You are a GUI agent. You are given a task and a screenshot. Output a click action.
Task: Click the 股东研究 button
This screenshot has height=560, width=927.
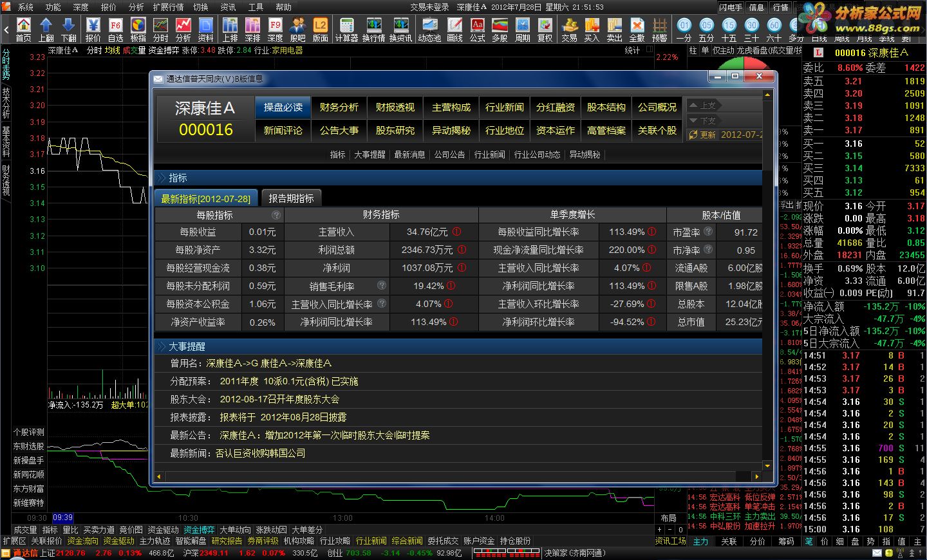395,130
